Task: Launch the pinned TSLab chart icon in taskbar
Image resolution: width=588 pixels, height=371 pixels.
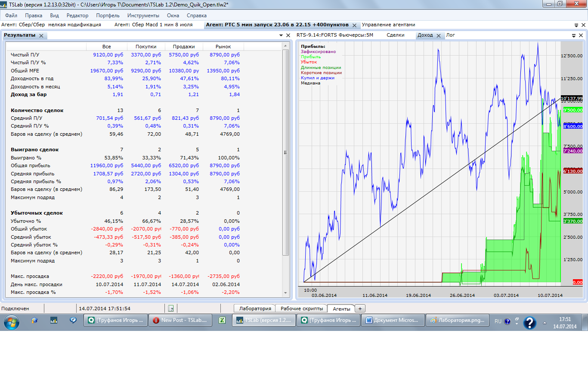Action: (54, 321)
